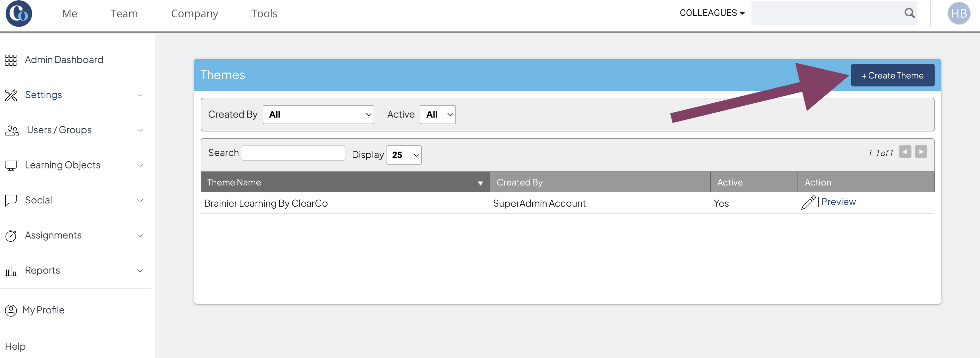
Task: Open the Admin Dashboard grid icon
Action: click(11, 60)
